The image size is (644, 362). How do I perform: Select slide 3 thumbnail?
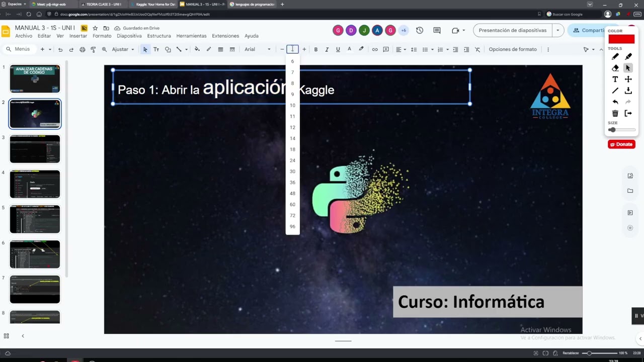pos(35,149)
